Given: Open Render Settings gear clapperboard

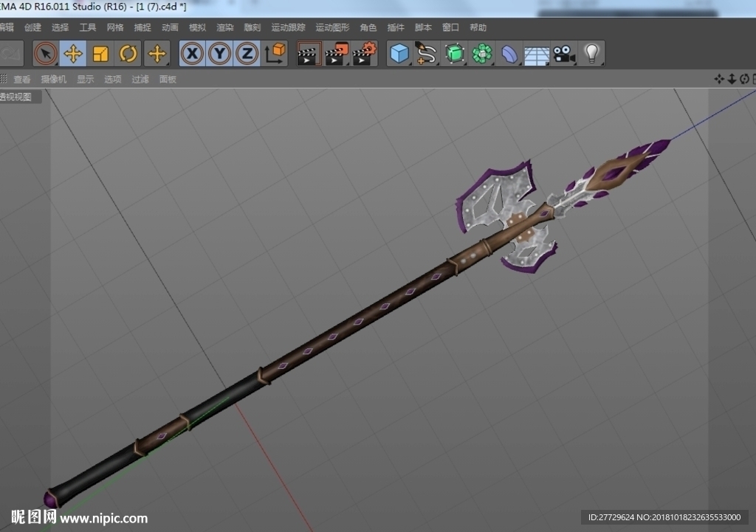Looking at the screenshot, I should 365,53.
